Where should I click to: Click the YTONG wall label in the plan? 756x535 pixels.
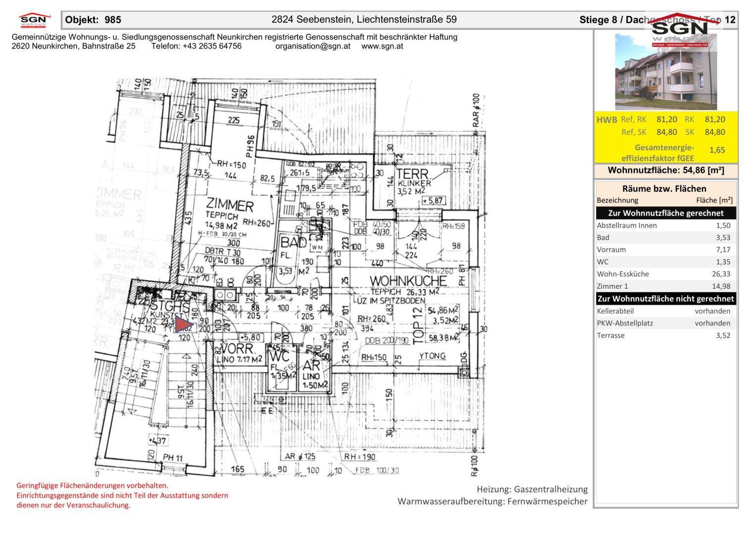[433, 356]
